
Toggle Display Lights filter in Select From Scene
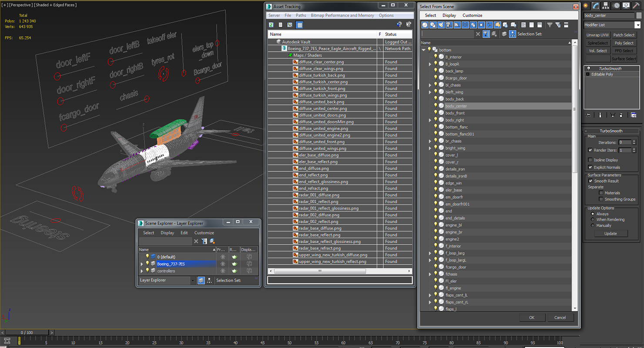(x=441, y=25)
